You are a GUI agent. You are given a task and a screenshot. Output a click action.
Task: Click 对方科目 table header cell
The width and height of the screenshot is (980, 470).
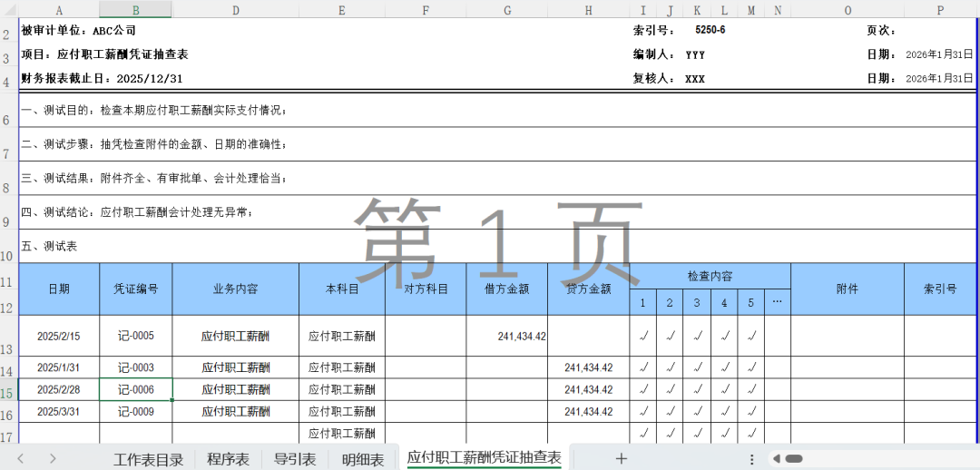coord(426,289)
